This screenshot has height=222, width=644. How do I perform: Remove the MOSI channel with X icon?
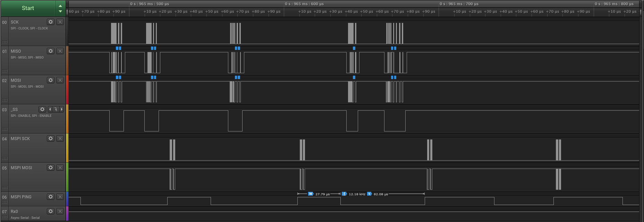pos(60,80)
